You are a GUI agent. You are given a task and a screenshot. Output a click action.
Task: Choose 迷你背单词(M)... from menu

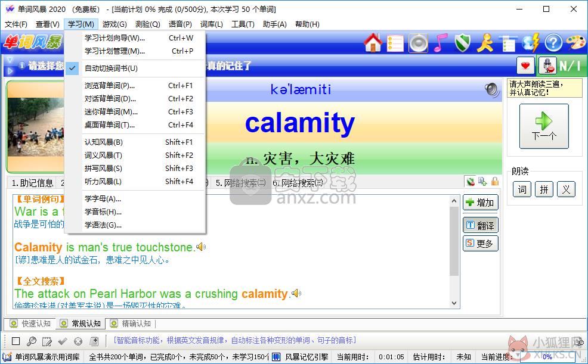pos(135,111)
